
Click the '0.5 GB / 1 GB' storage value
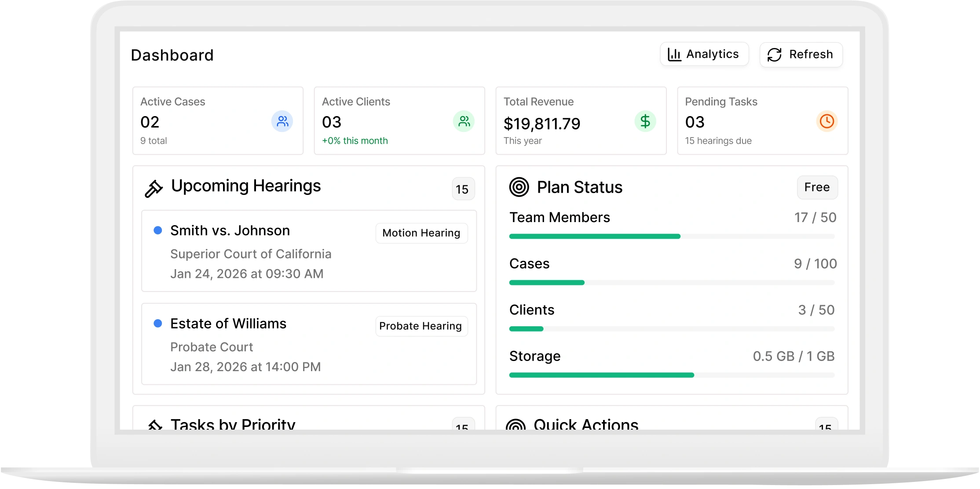[794, 356]
